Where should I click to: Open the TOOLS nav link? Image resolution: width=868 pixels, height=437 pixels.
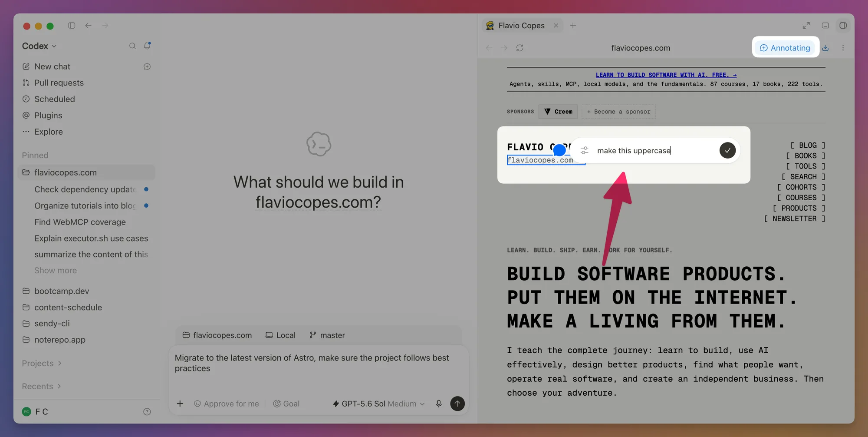tap(806, 166)
